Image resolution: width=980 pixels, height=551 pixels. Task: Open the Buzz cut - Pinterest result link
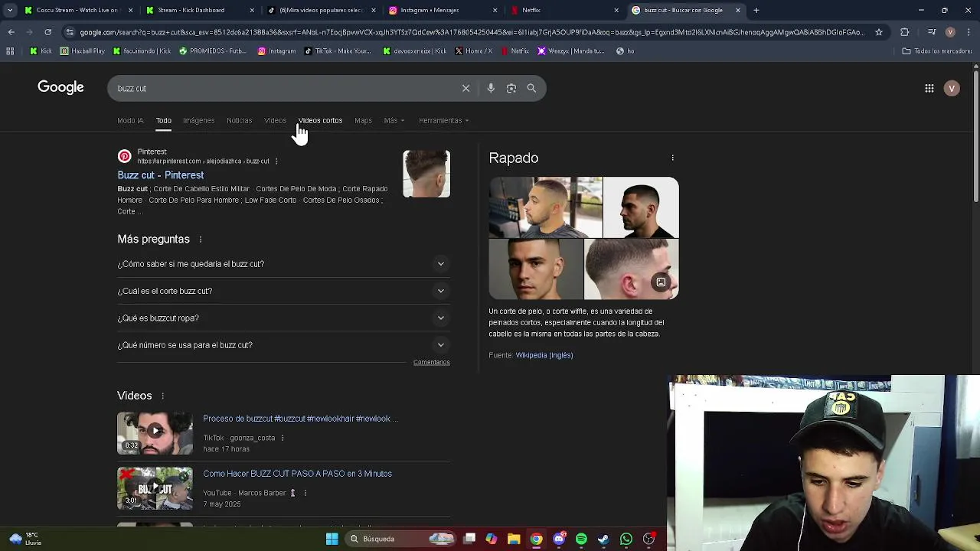[160, 175]
